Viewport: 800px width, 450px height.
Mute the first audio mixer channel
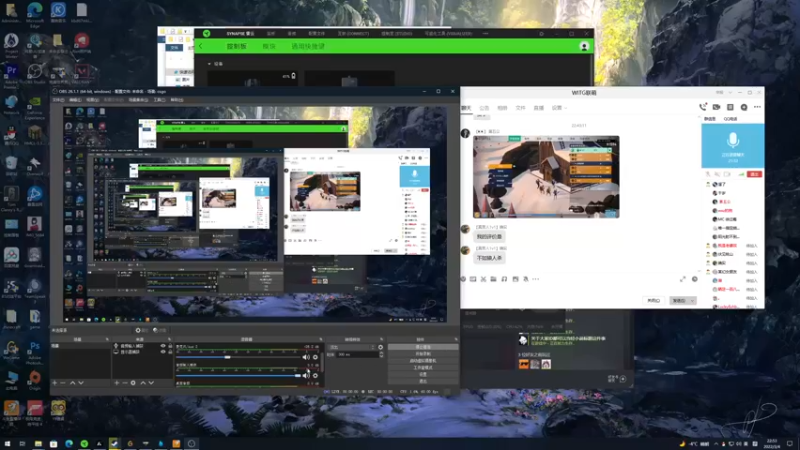[x=306, y=357]
